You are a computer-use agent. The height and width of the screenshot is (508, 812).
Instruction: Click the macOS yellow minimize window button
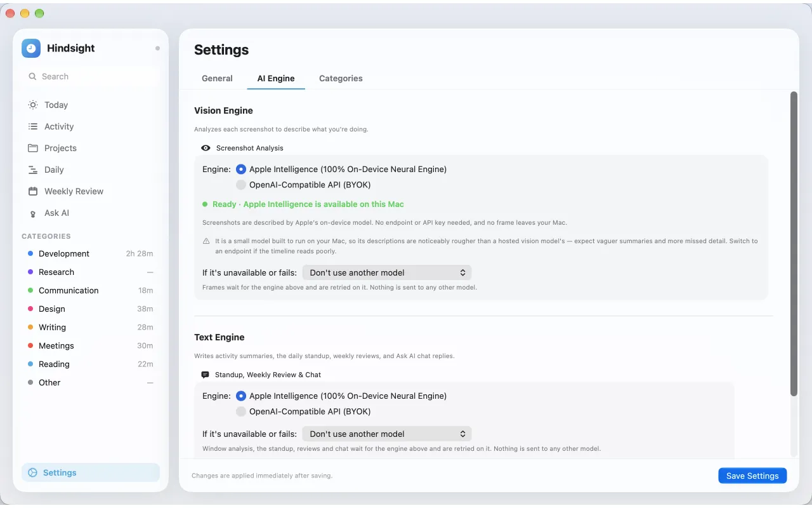tap(25, 13)
